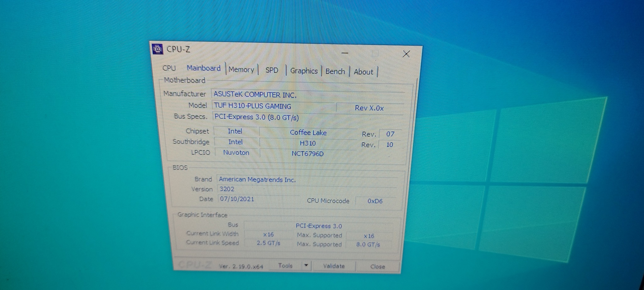
Task: Click the Coffee Lake chipset value
Action: [x=308, y=133]
